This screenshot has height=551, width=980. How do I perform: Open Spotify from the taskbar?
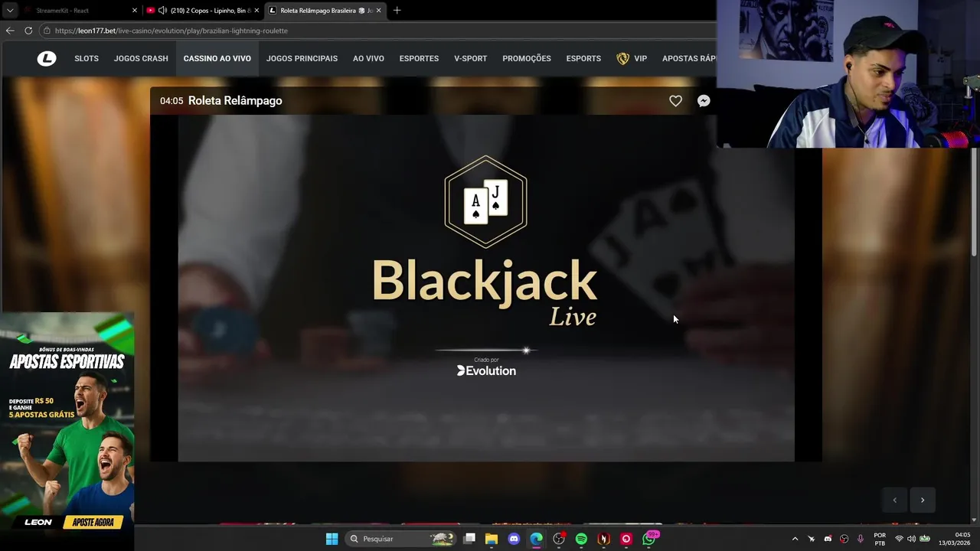(x=581, y=539)
